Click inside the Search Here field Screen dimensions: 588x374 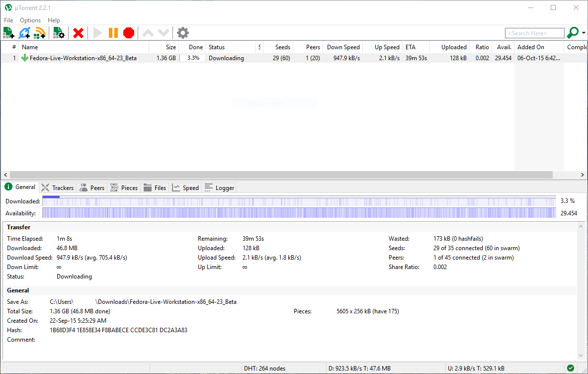(534, 33)
